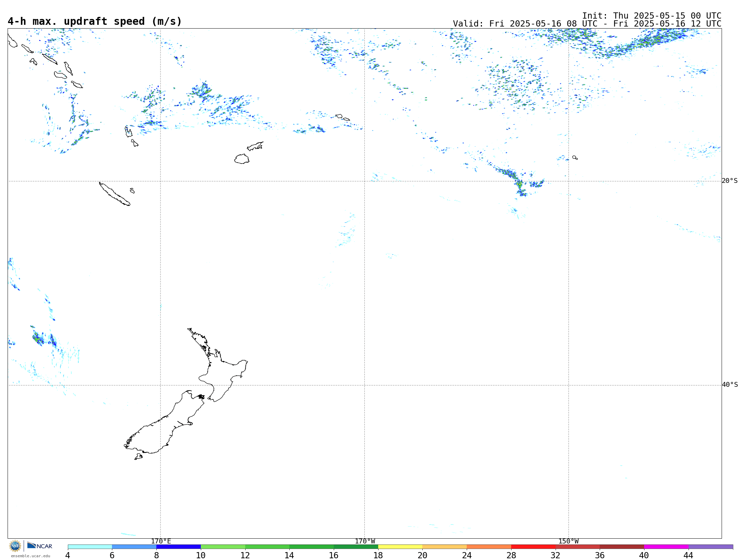The width and height of the screenshot is (744, 560).
Task: Pick the yellow 18–20 colorbar swatch
Action: pos(400,547)
